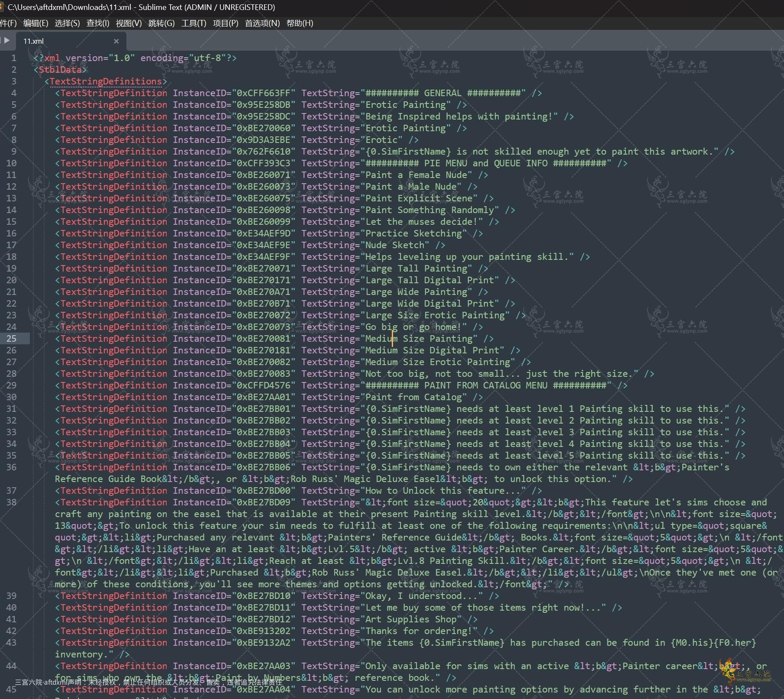Screen dimensions: 784x699
Task: Click the InstanceID value 0xBE270083
Action: pos(264,374)
